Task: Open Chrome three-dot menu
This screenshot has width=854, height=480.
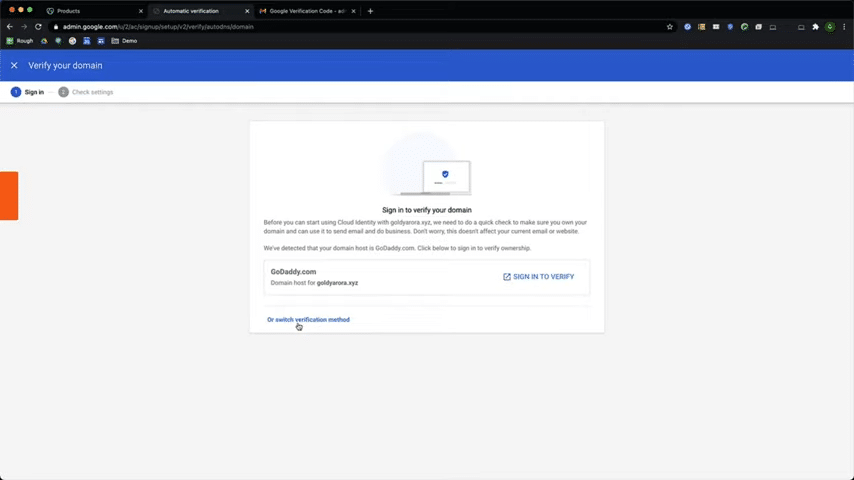Action: pyautogui.click(x=844, y=27)
